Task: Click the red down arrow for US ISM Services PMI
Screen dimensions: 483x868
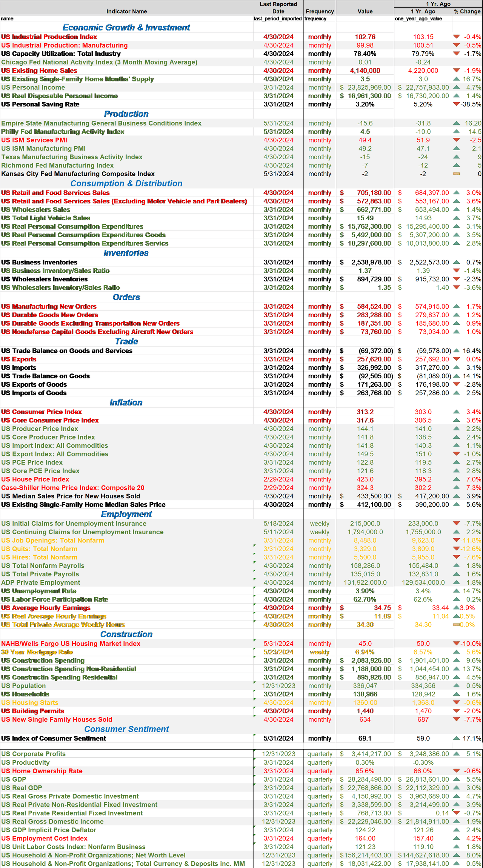Action: click(x=457, y=140)
